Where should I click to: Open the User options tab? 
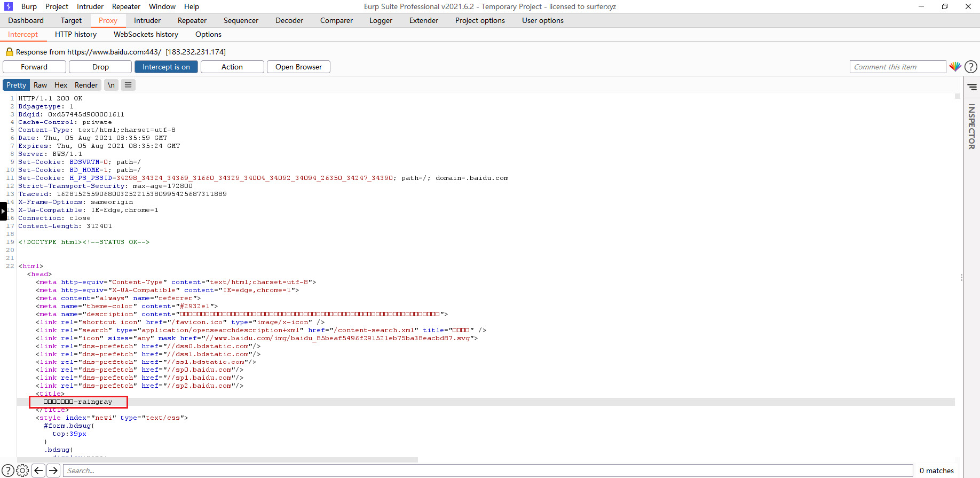pyautogui.click(x=543, y=20)
